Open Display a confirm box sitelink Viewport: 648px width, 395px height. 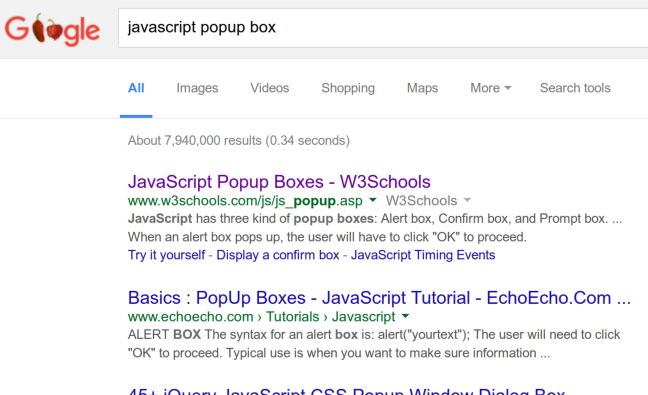[278, 255]
